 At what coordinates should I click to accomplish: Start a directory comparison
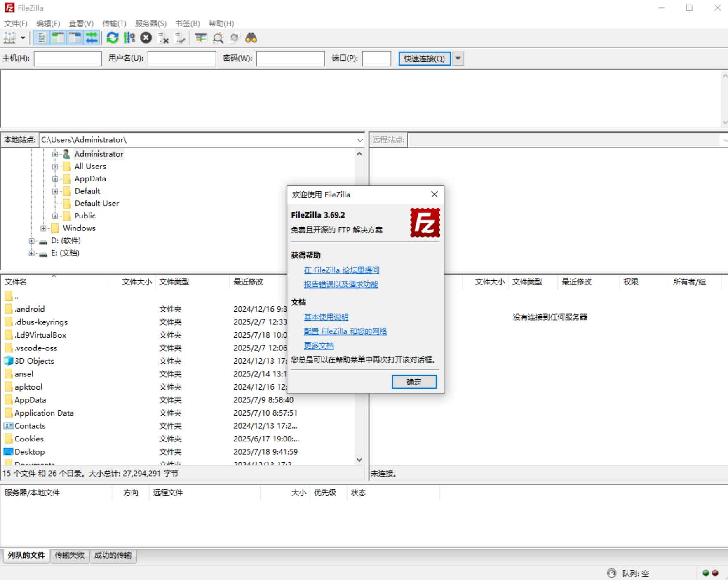(x=218, y=38)
